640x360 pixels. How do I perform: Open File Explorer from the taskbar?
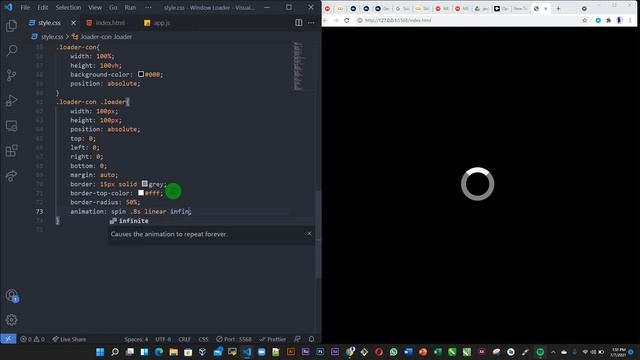coord(173,352)
